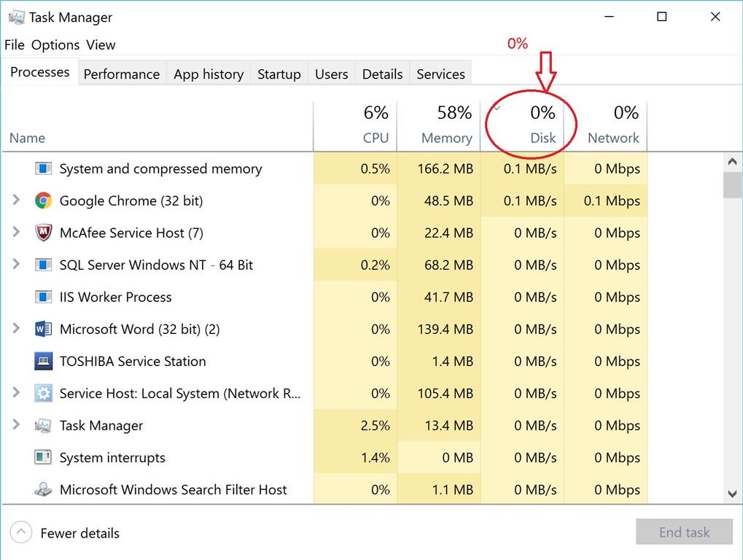Select the TOSHIBA Service Station icon
This screenshot has height=560, width=743.
tap(44, 361)
